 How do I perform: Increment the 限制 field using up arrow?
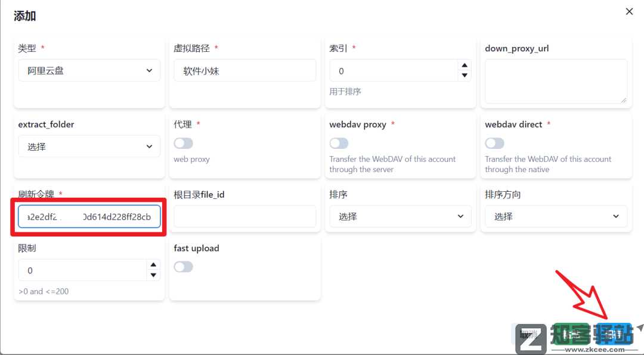pyautogui.click(x=153, y=265)
